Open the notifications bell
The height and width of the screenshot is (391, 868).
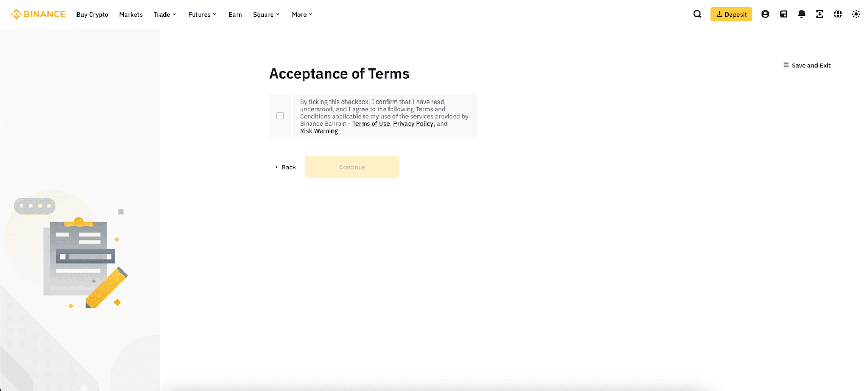(801, 14)
